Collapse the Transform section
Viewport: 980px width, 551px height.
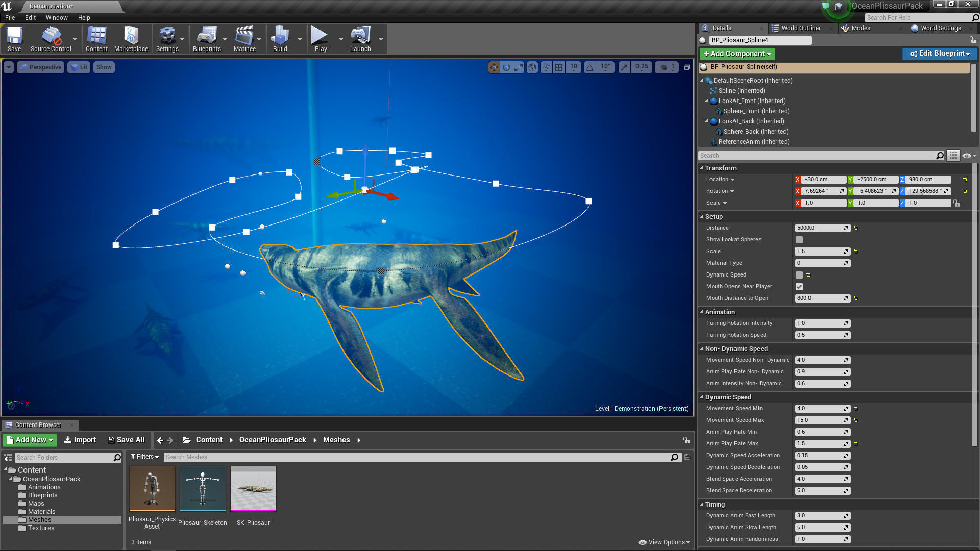702,168
